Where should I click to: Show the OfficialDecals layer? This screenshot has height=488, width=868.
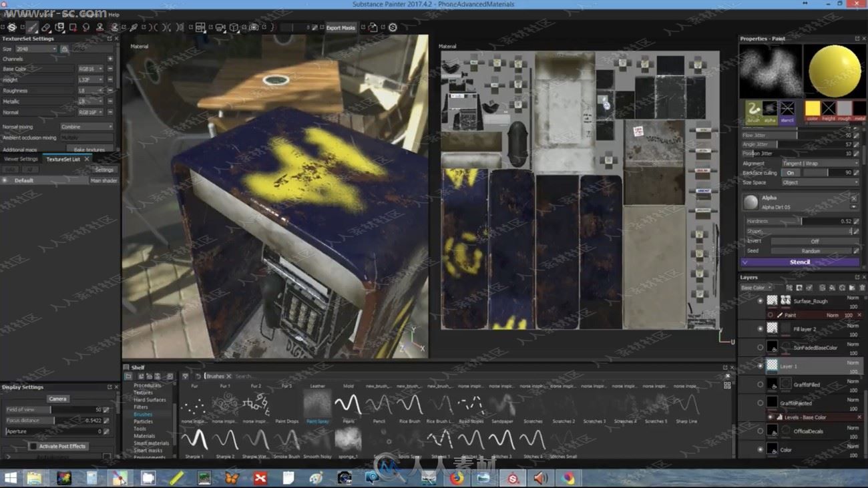coord(760,431)
